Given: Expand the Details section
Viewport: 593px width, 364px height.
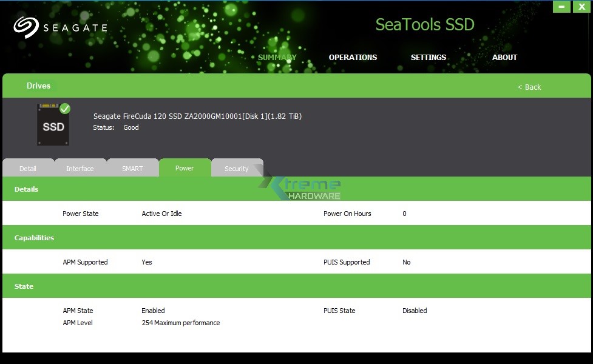Looking at the screenshot, I should point(26,189).
